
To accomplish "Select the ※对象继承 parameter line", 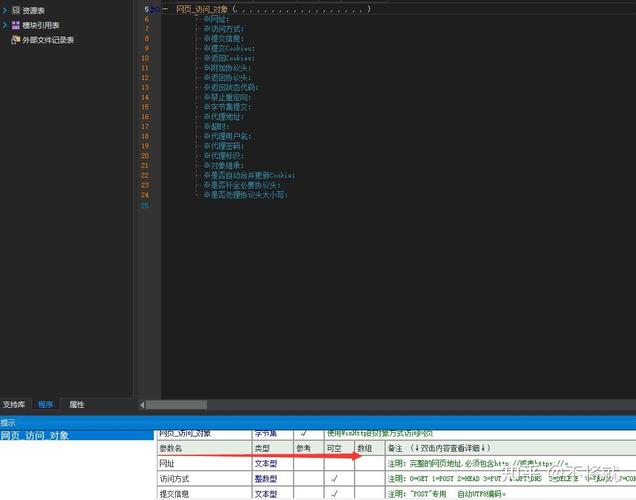I will point(223,165).
